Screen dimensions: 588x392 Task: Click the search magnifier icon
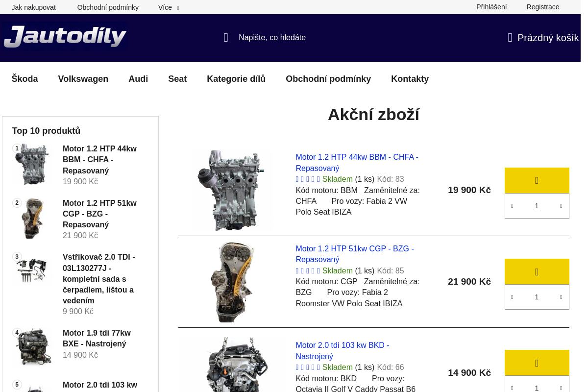(226, 38)
